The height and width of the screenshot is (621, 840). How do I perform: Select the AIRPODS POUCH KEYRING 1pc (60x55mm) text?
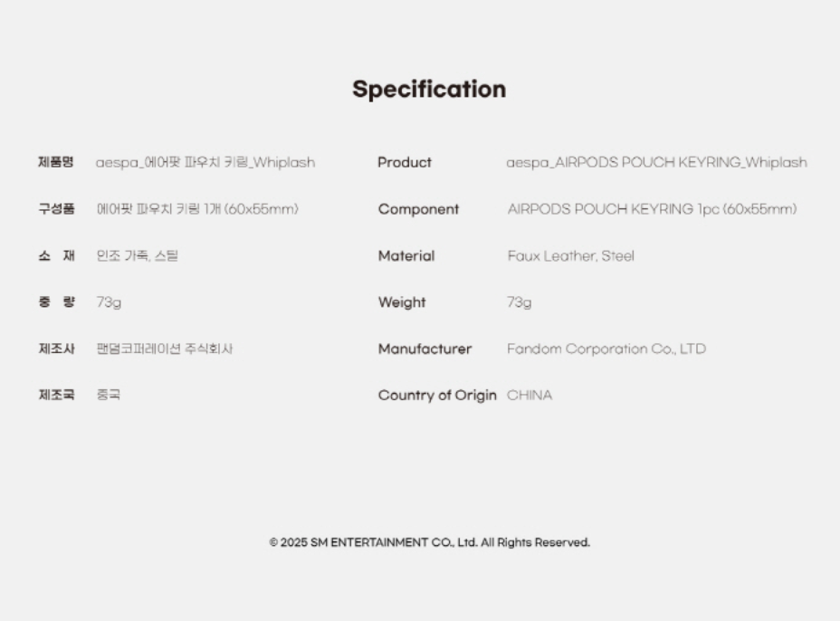(652, 209)
